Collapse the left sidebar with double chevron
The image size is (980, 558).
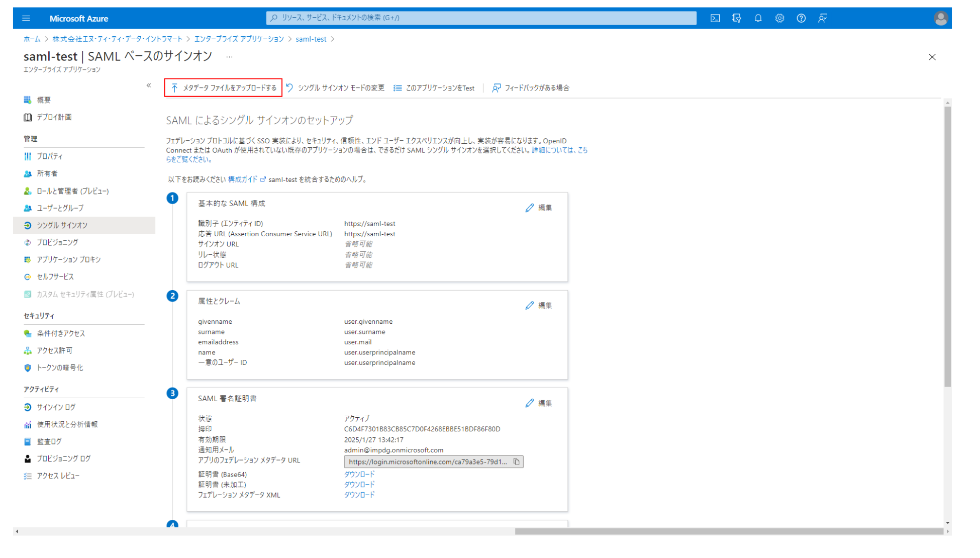tap(149, 85)
